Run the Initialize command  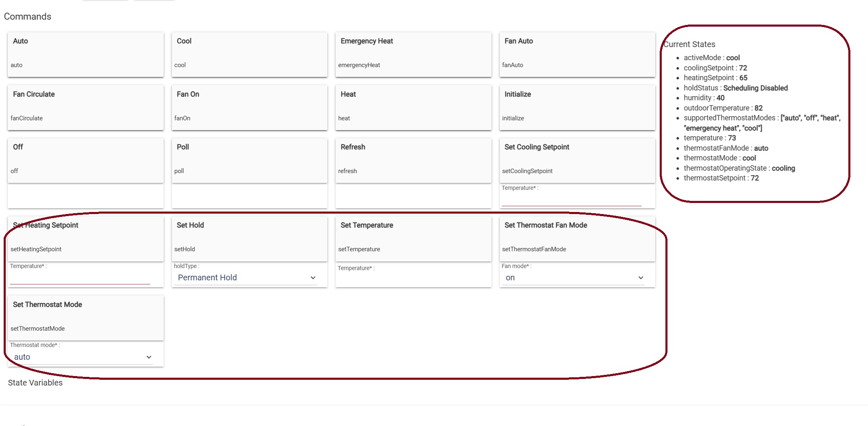(x=577, y=107)
